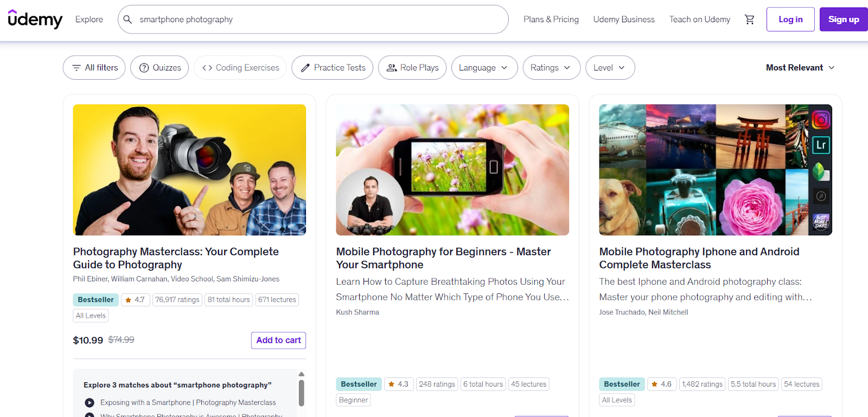Viewport: 868px width, 417px height.
Task: Click instructors 'Jose Truchado, Neil Mitchell'
Action: click(x=643, y=312)
